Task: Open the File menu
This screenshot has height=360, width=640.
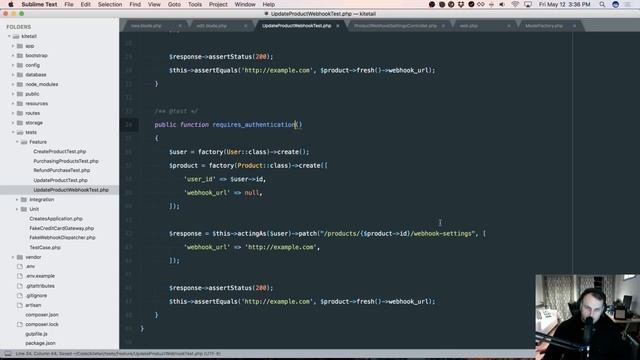Action: (69, 4)
